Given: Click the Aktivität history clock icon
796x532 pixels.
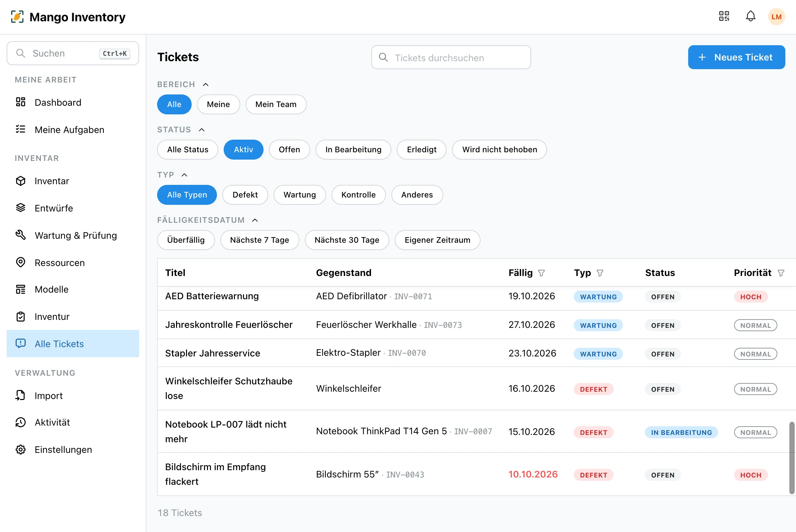Looking at the screenshot, I should 21,422.
